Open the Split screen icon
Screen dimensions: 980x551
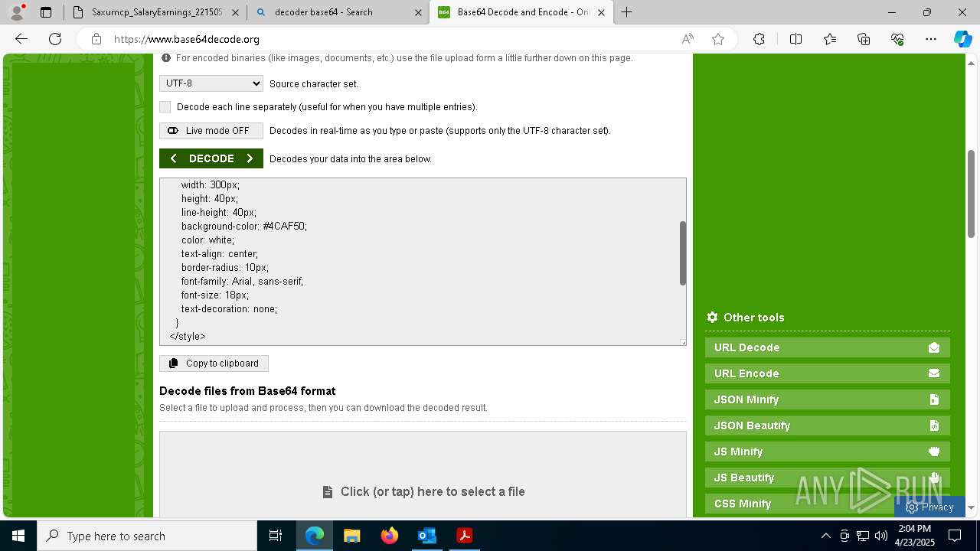point(795,39)
